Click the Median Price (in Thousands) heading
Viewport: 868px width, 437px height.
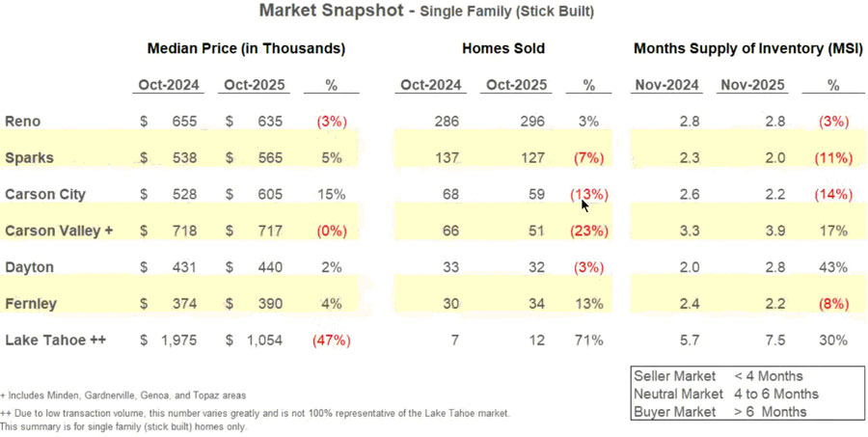point(246,48)
